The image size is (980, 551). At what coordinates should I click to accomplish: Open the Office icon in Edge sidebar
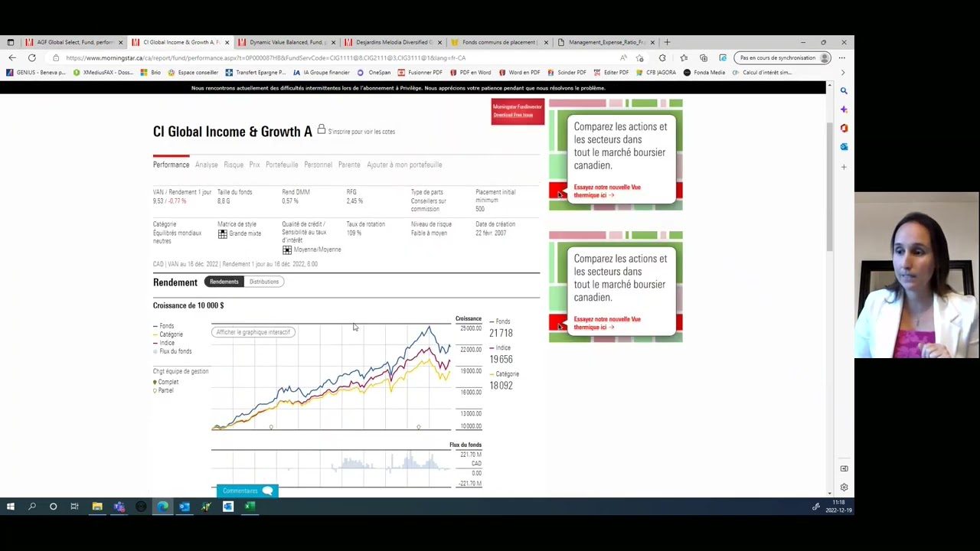[844, 128]
